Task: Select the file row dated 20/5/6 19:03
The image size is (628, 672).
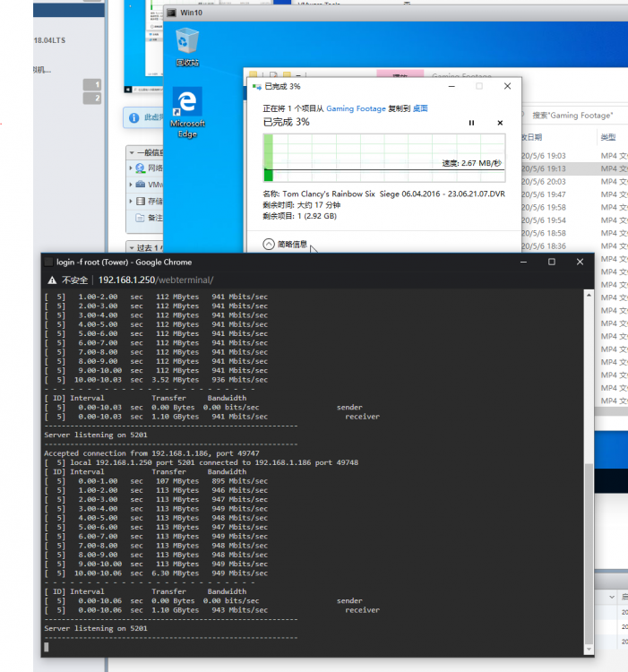Action: pyautogui.click(x=574, y=156)
